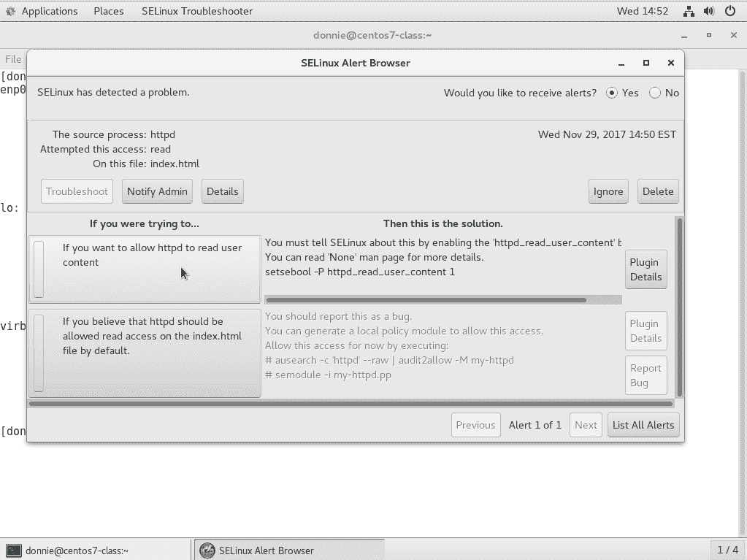Click the source process value 'httpd'

pyautogui.click(x=163, y=135)
